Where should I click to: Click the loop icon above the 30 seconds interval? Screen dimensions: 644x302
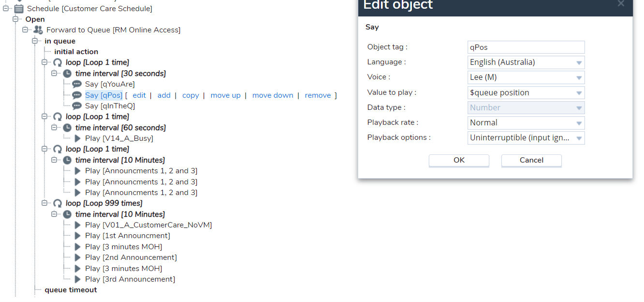(58, 62)
